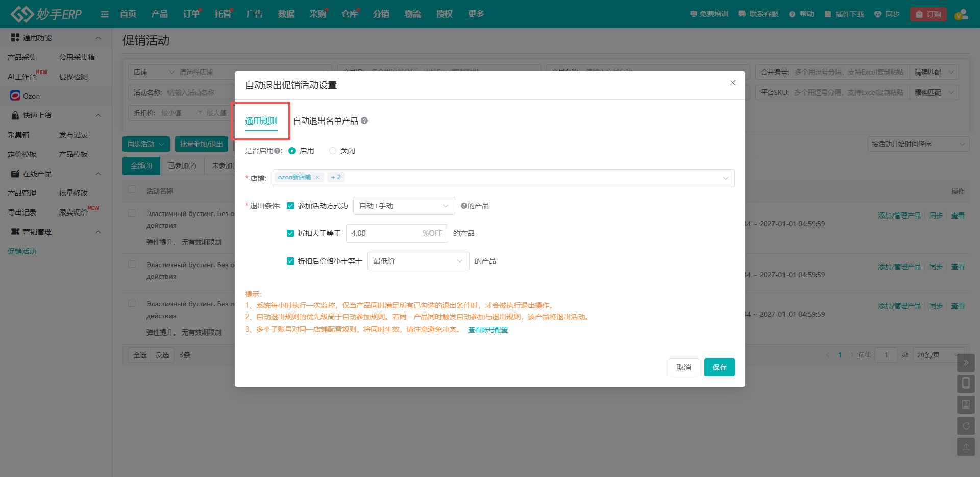Click the 保存 button
The image size is (980, 477).
pos(719,367)
